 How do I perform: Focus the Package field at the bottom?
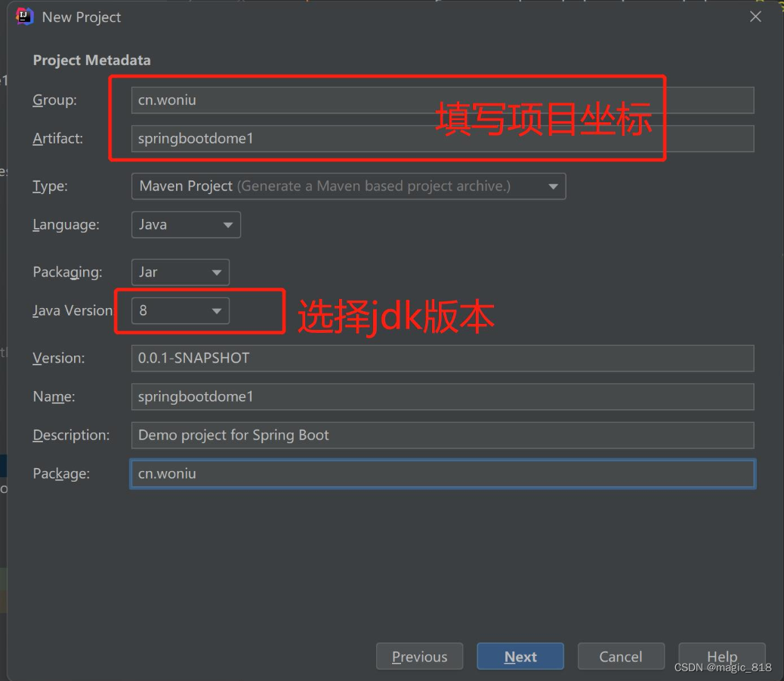click(x=443, y=473)
